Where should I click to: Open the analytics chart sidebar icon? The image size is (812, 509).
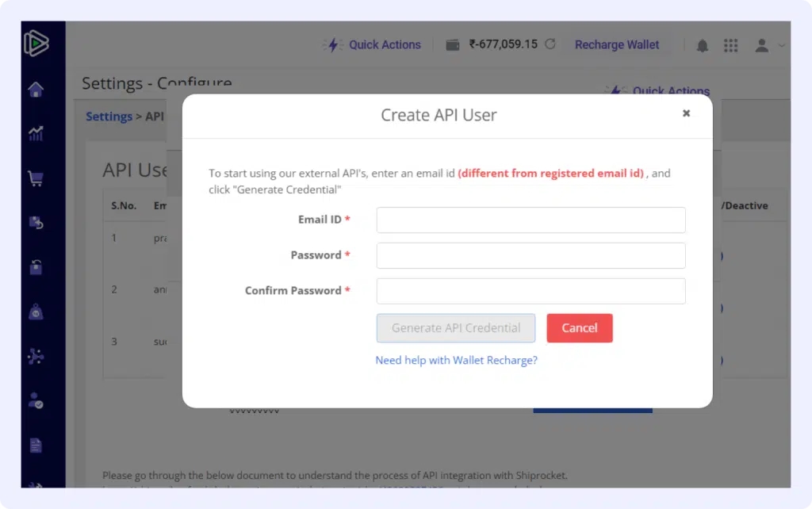pyautogui.click(x=36, y=133)
